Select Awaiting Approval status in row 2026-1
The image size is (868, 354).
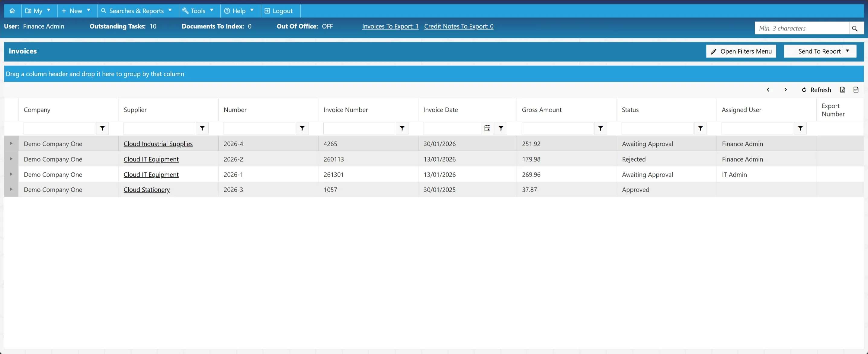click(x=667, y=175)
